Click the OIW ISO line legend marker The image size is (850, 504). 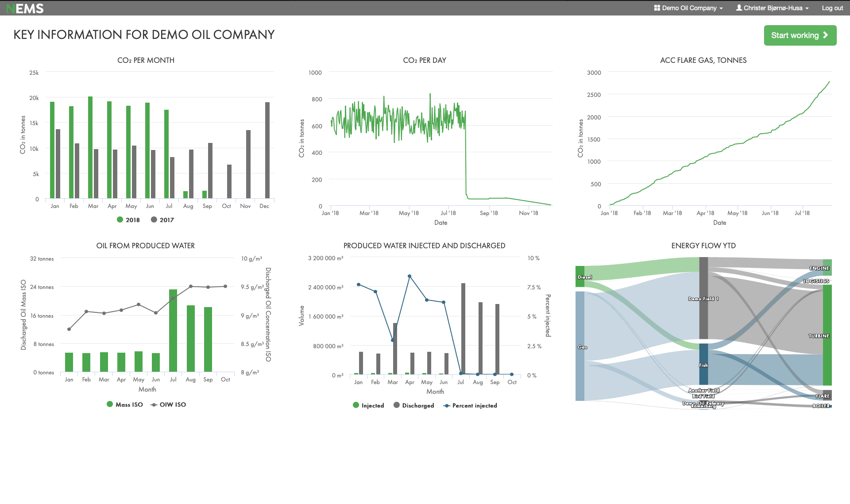coord(155,404)
